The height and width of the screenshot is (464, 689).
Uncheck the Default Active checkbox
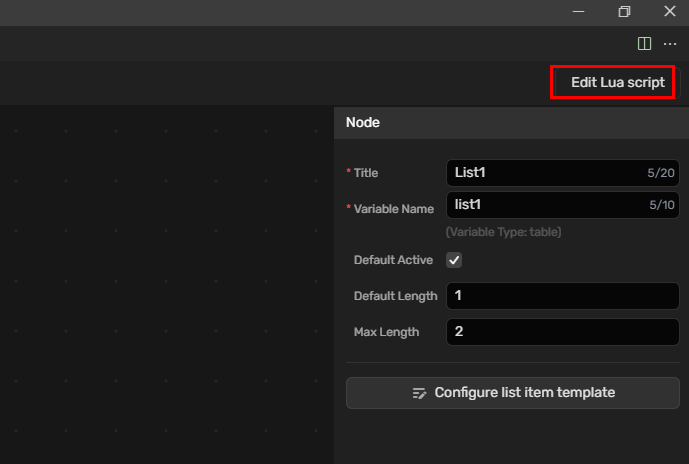click(454, 260)
